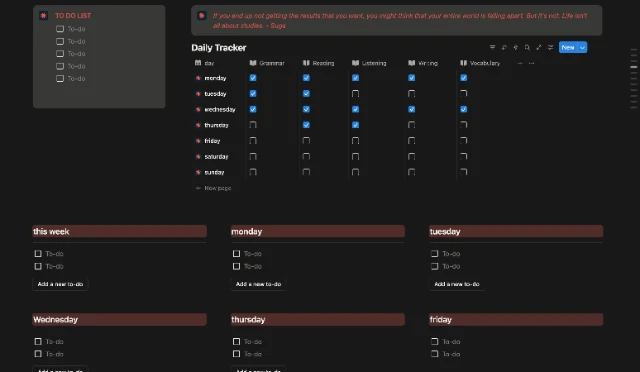Click the saturday row page icon
This screenshot has height=372, width=640.
pyautogui.click(x=198, y=156)
